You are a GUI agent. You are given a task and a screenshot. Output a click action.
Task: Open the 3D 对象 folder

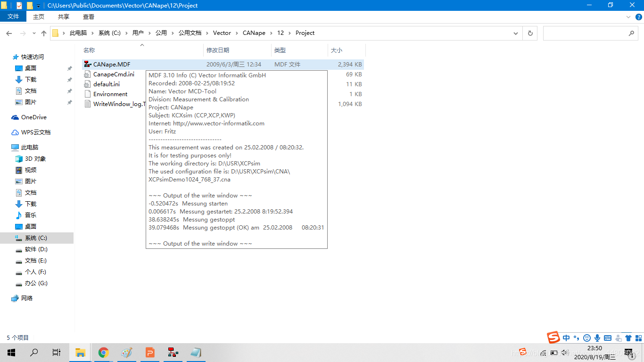point(35,159)
